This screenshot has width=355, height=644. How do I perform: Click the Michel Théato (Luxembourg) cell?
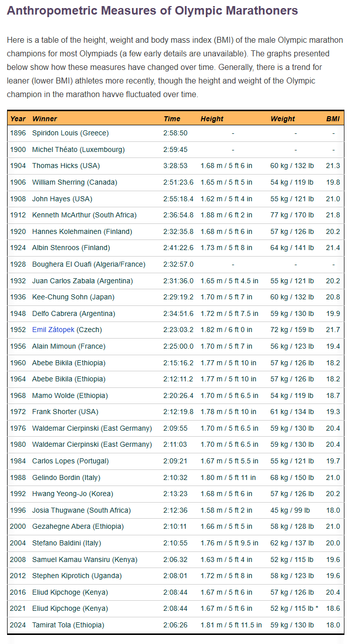79,149
